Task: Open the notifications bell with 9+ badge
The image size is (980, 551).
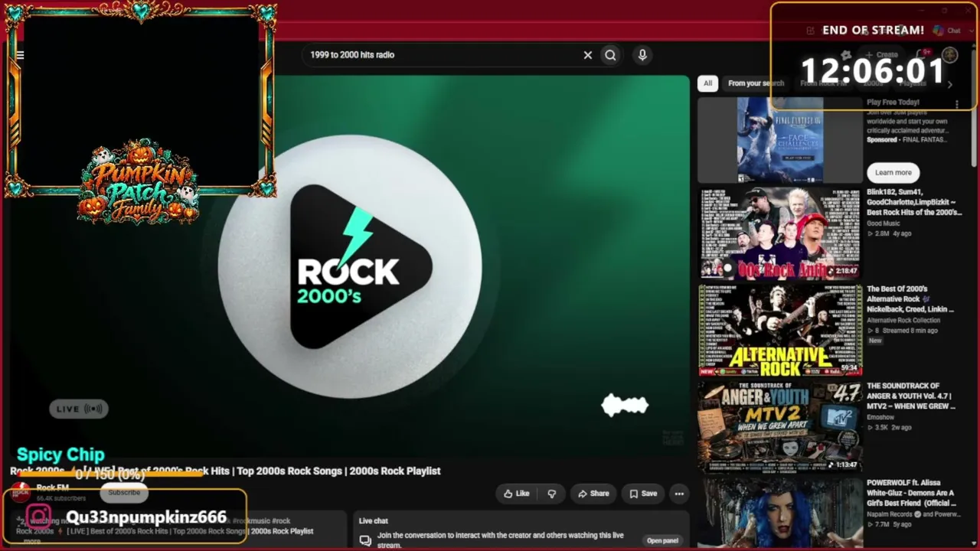Action: [x=923, y=55]
